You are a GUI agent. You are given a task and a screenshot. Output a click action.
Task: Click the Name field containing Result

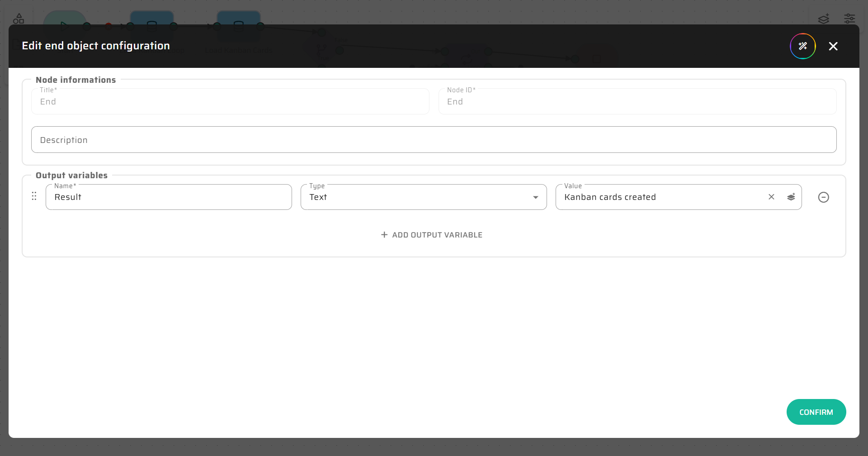pyautogui.click(x=168, y=197)
